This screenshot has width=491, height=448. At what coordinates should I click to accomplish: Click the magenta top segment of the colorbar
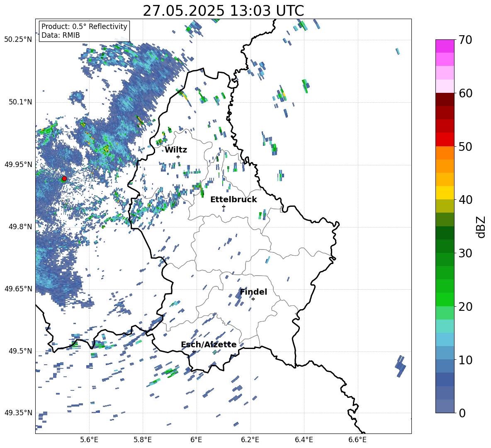click(445, 46)
